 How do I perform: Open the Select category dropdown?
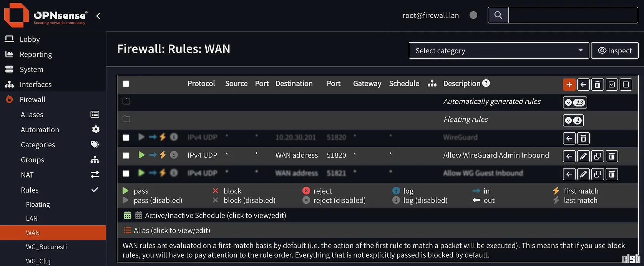point(499,51)
